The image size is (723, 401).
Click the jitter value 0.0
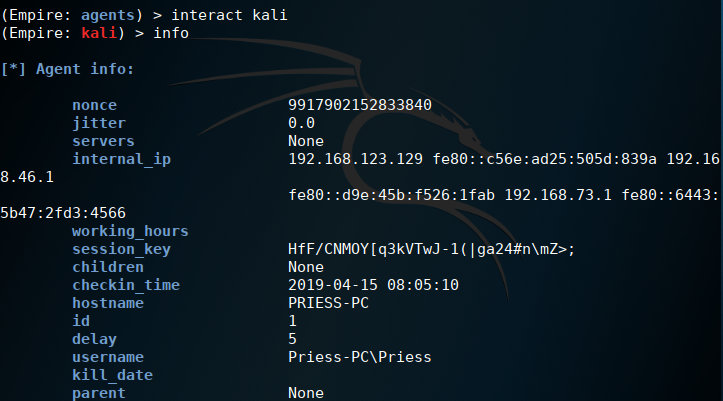(302, 123)
